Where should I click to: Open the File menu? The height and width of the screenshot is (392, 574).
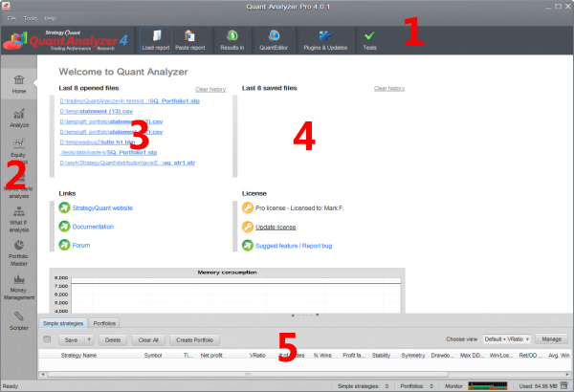click(x=11, y=18)
